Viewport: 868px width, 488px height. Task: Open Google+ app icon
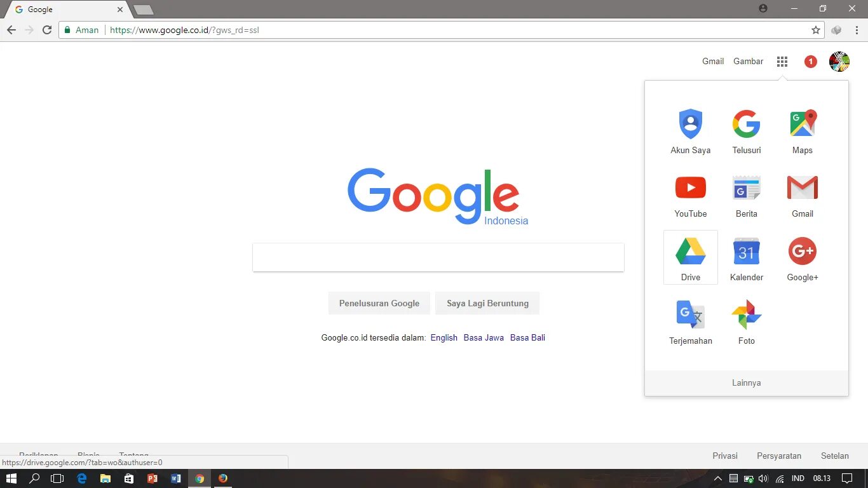[x=803, y=251]
